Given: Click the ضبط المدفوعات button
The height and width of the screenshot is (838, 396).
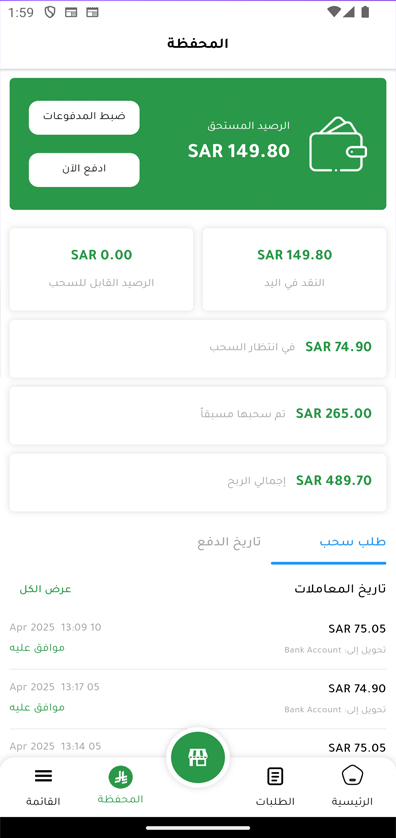Looking at the screenshot, I should click(84, 118).
